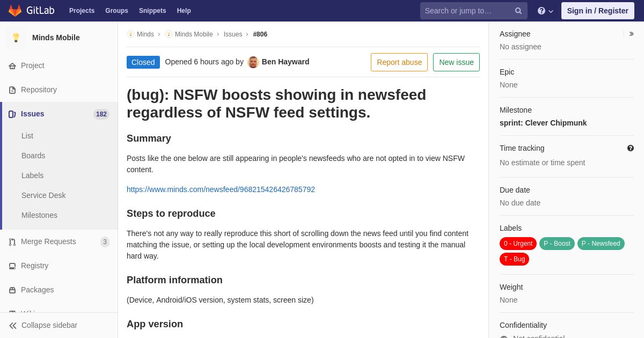Click the red 0 - Urgent label
The image size is (644, 338).
518,244
